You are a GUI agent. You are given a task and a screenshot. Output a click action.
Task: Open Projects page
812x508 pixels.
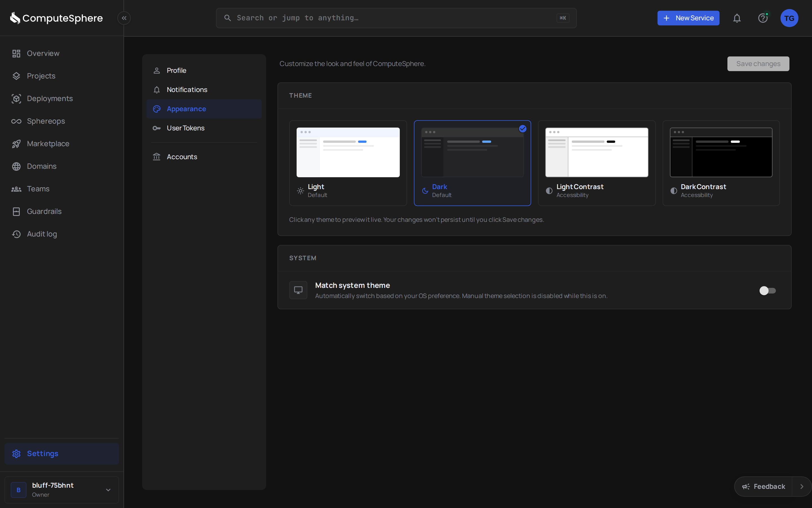[41, 76]
